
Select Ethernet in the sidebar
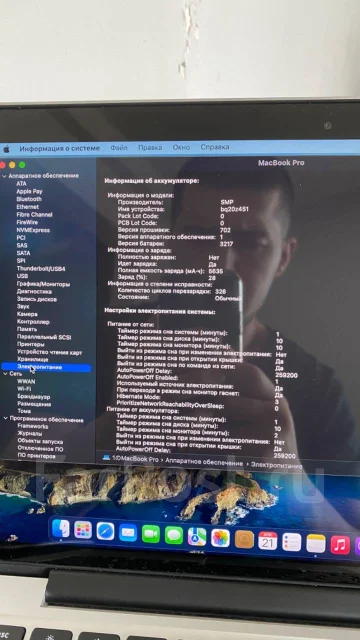click(28, 207)
